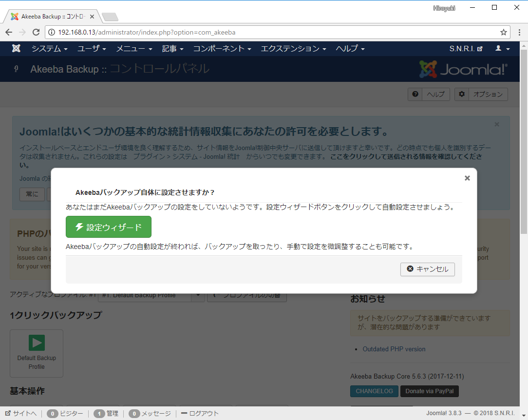Open the システム menu
This screenshot has height=420, width=528.
tap(49, 49)
